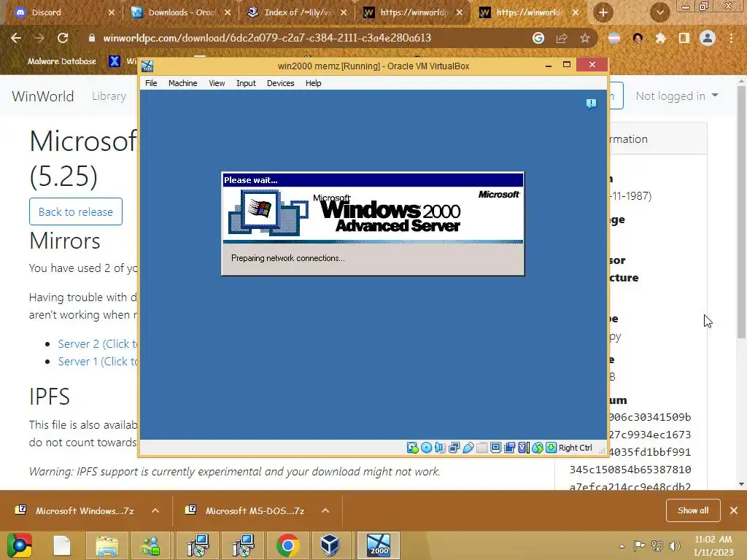Click the audio status icon in VirtualBox
This screenshot has width=747, height=560.
point(440,448)
